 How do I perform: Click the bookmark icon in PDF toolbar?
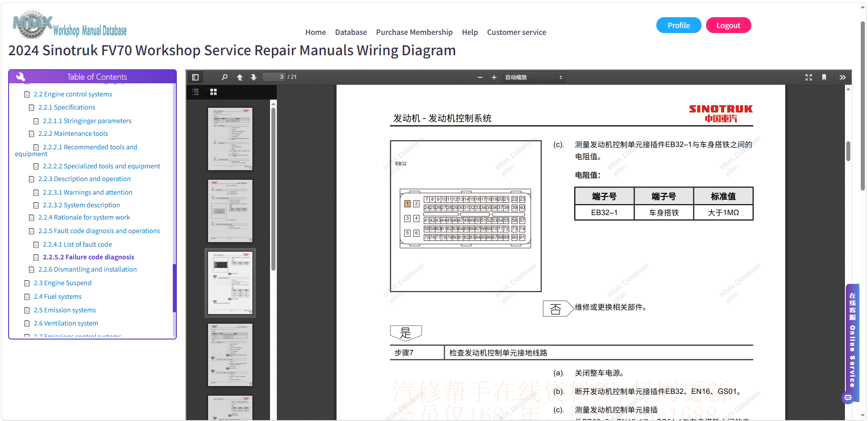point(824,77)
